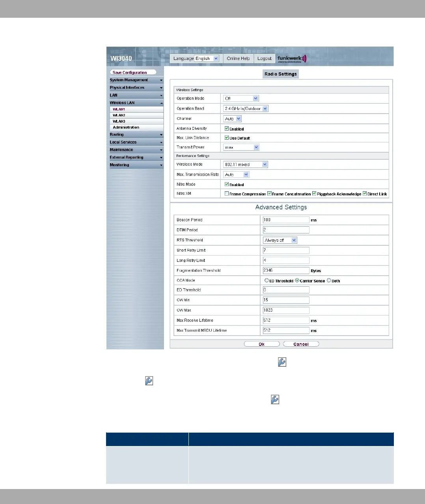This screenshot has width=425, height=504.
Task: Expand the Maintenance menu
Action: [x=136, y=150]
